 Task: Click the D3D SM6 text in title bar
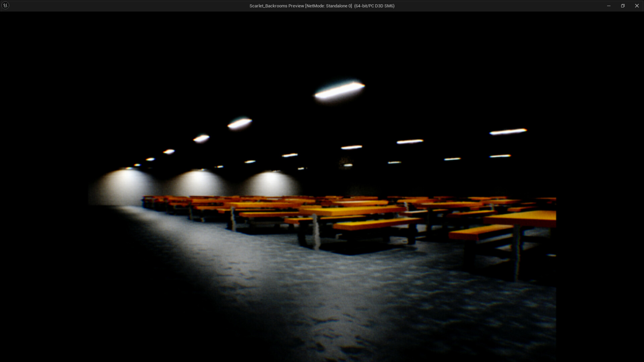point(385,6)
